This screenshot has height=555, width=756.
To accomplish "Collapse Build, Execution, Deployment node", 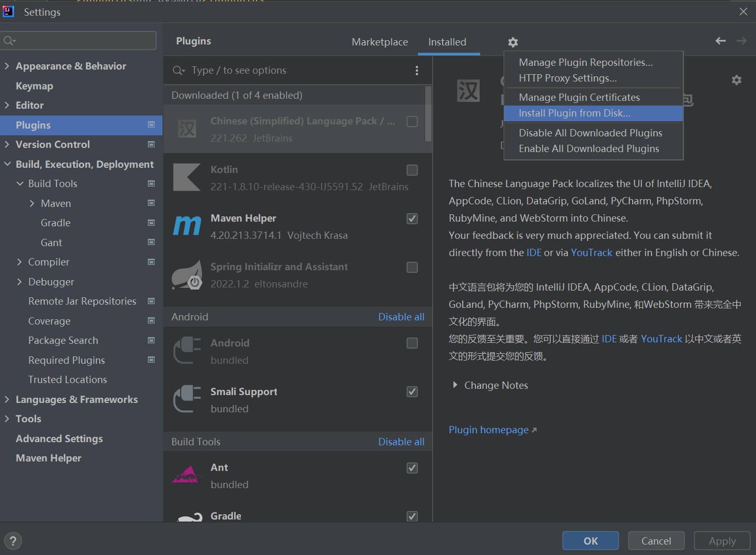I will (7, 164).
